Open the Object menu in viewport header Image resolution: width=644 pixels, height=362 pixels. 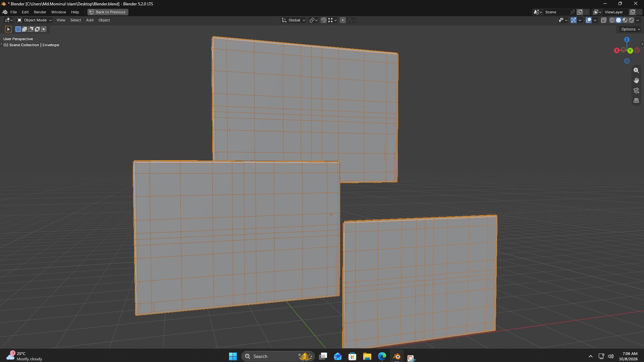tap(104, 20)
